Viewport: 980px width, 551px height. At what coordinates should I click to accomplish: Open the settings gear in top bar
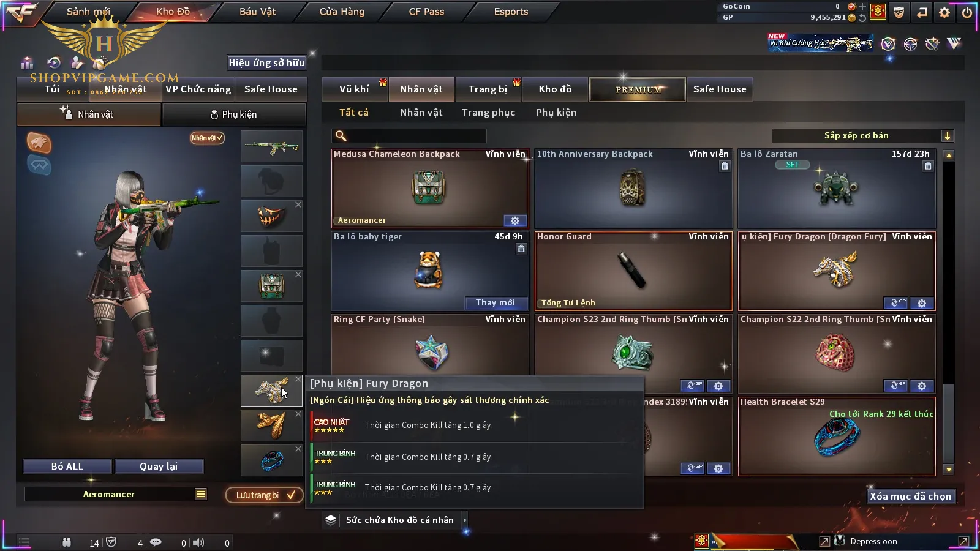[944, 12]
